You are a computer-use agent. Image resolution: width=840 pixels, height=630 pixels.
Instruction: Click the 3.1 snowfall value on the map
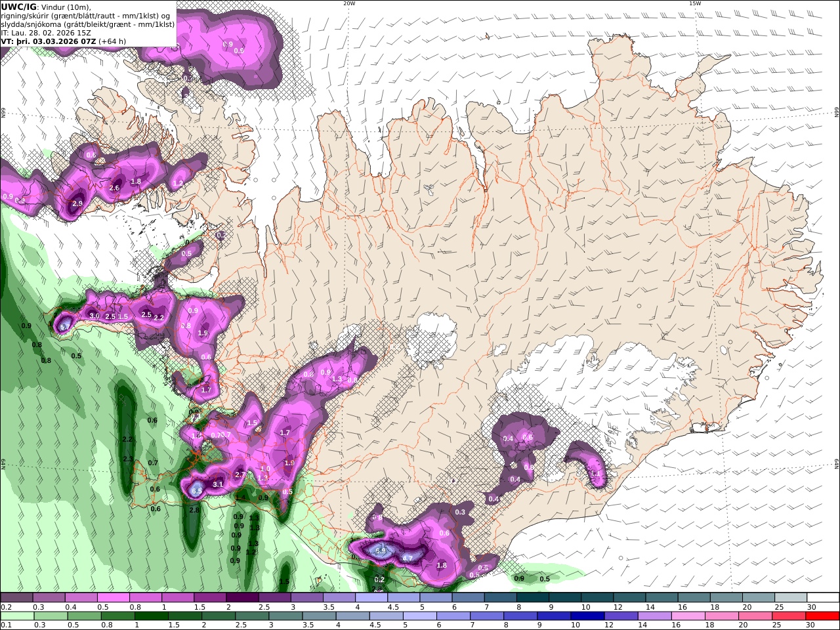218,485
